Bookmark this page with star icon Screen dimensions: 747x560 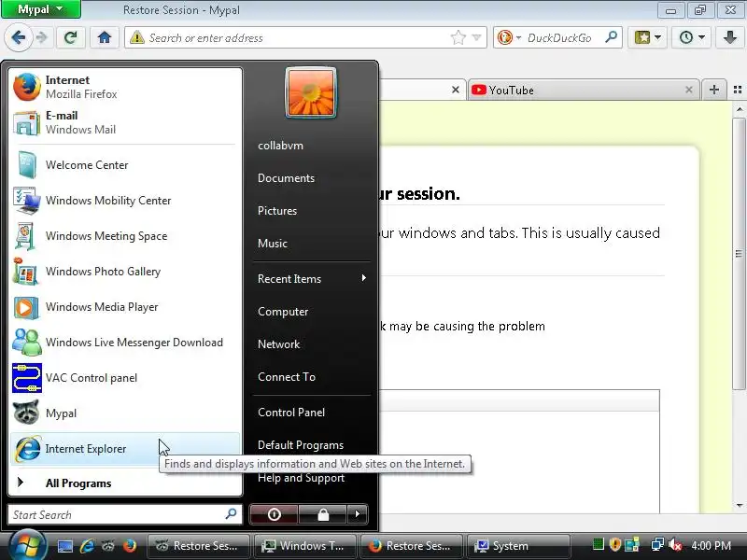tap(458, 37)
